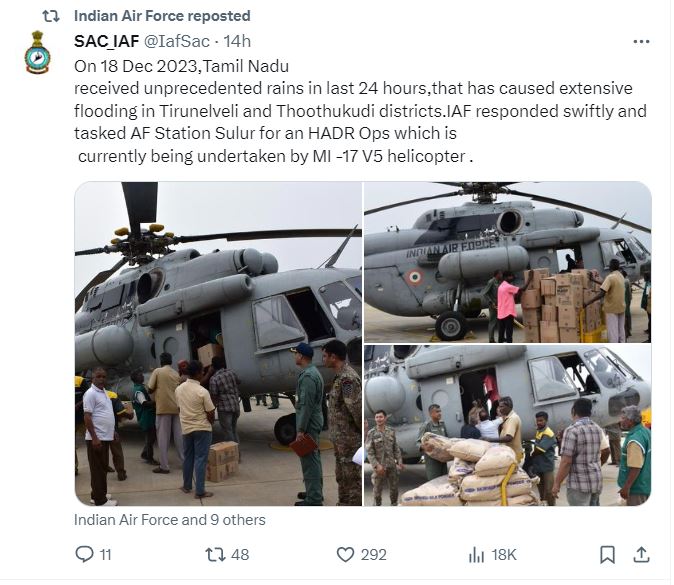Viewport: 674px width, 585px height.
Task: Open the three-dot more options menu
Action: (x=641, y=41)
